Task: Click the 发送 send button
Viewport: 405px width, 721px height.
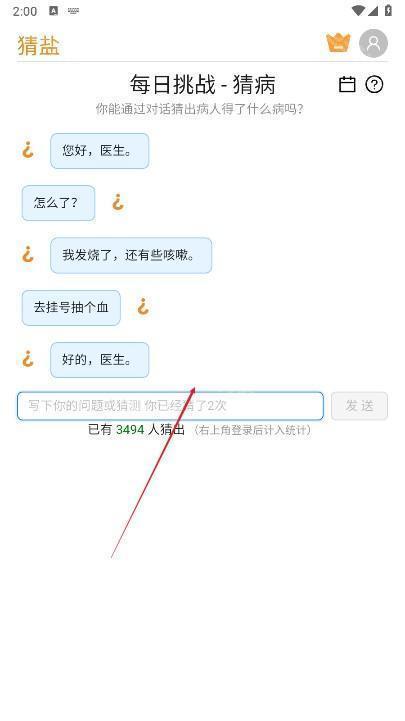Action: [359, 406]
